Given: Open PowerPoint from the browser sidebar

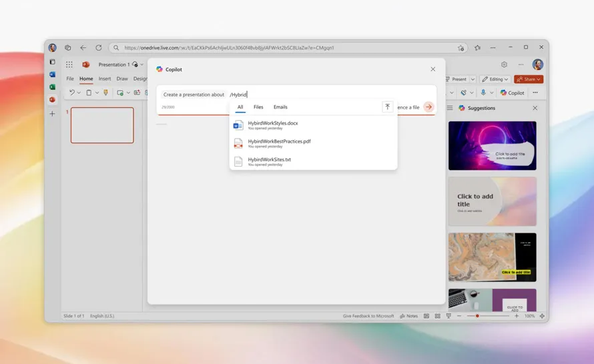Looking at the screenshot, I should tap(52, 99).
